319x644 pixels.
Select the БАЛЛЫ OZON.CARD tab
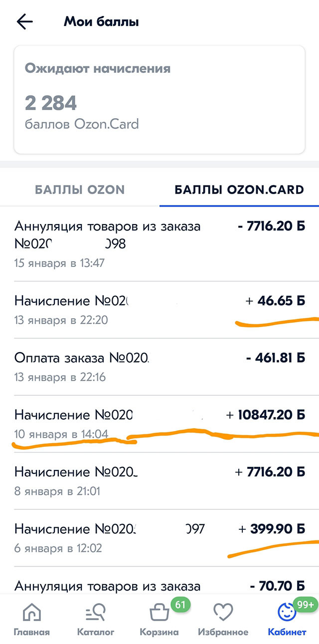239,190
